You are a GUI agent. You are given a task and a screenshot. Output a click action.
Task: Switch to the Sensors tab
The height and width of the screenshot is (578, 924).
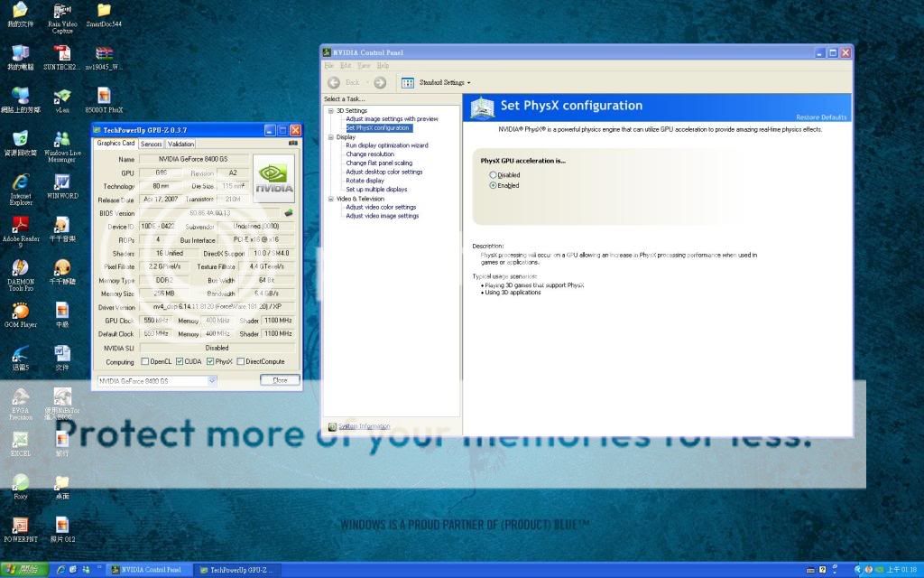(152, 144)
